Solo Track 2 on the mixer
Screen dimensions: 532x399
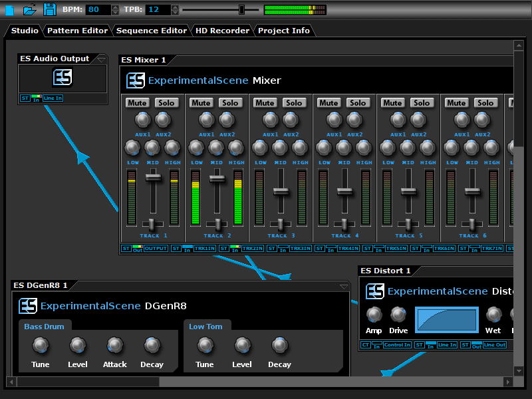(231, 102)
